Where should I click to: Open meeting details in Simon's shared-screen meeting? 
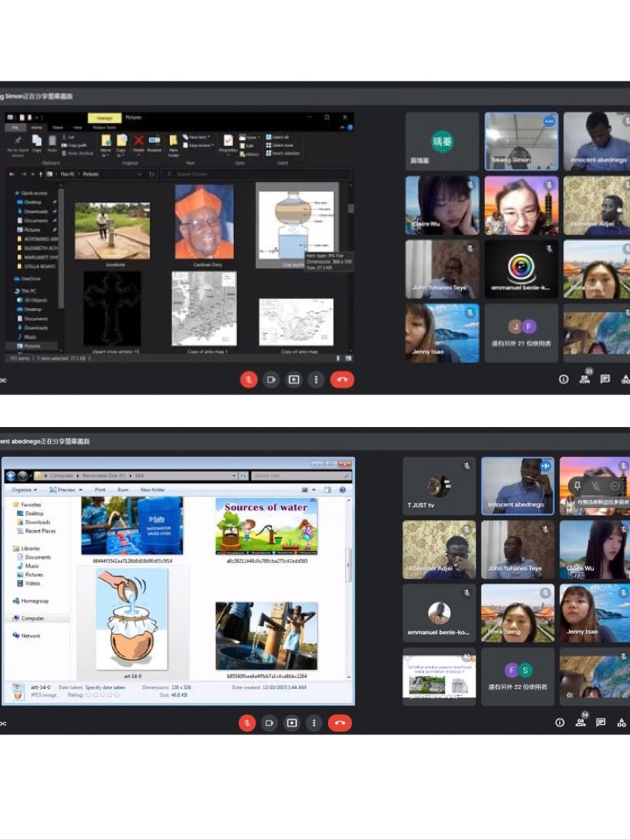564,379
